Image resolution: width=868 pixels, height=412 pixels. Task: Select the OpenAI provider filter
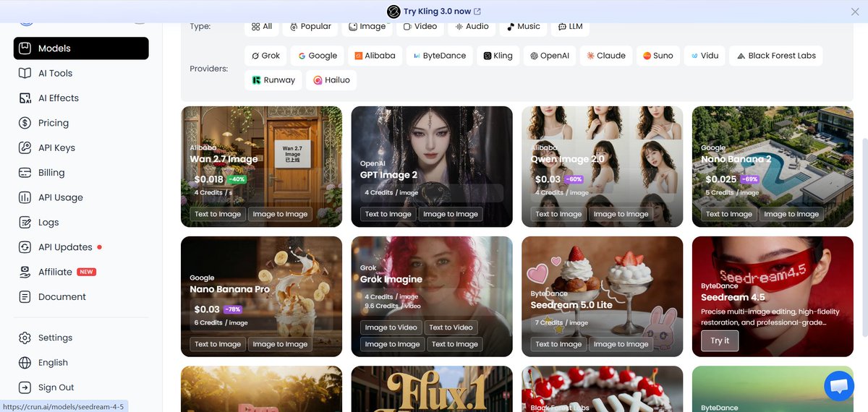(550, 56)
